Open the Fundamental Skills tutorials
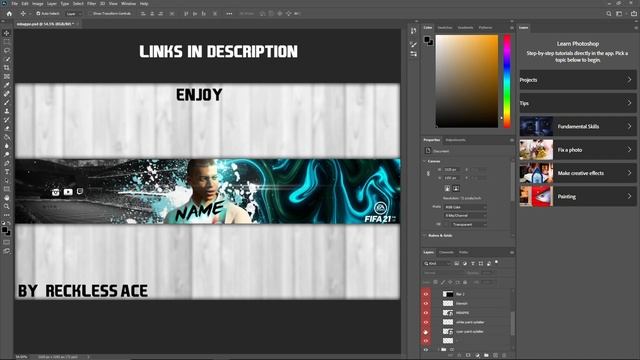The image size is (640, 360). coord(578,127)
